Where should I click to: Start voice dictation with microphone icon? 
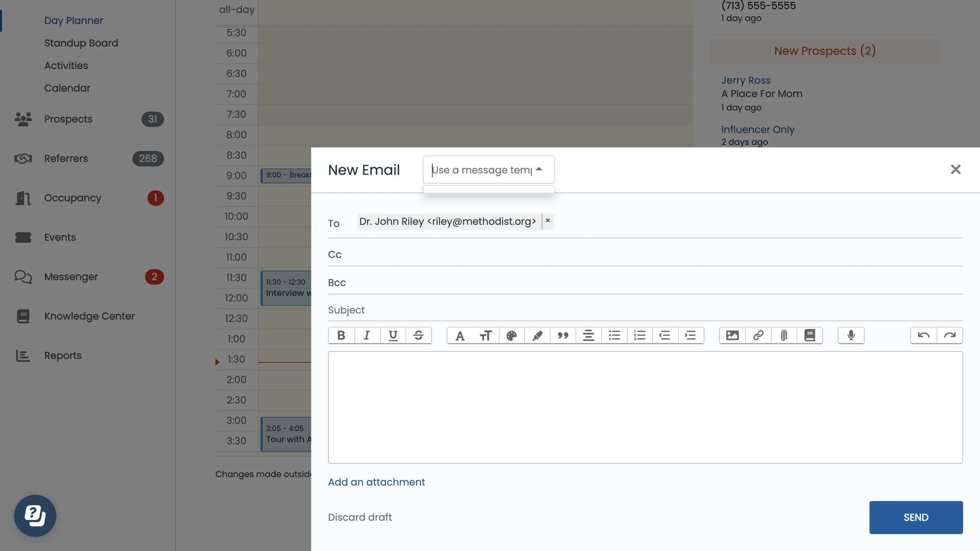[851, 335]
